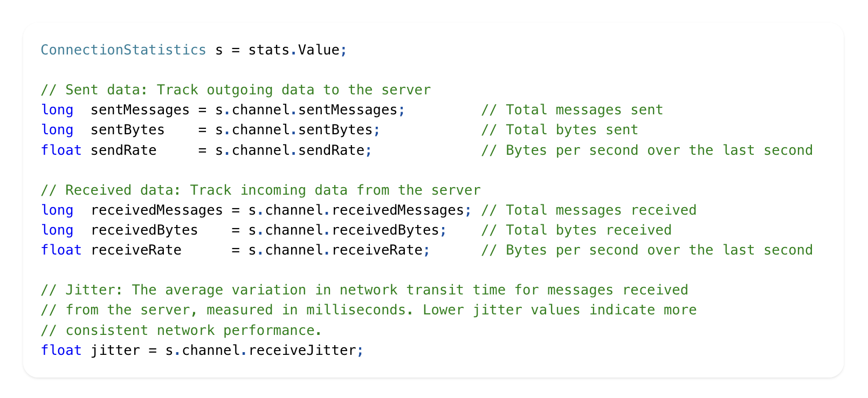Click s.channel.sendRate expression
Screen dimensions: 868x398
(290, 150)
